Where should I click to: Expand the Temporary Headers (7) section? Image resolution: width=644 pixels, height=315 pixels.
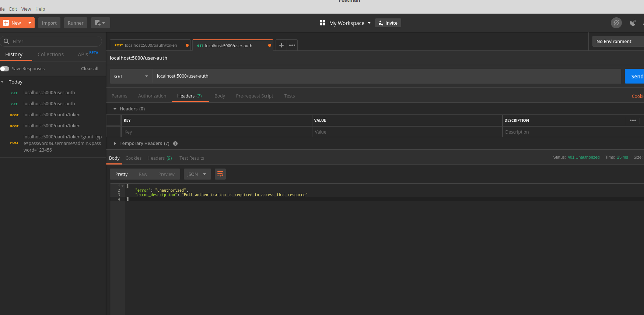[x=115, y=144]
